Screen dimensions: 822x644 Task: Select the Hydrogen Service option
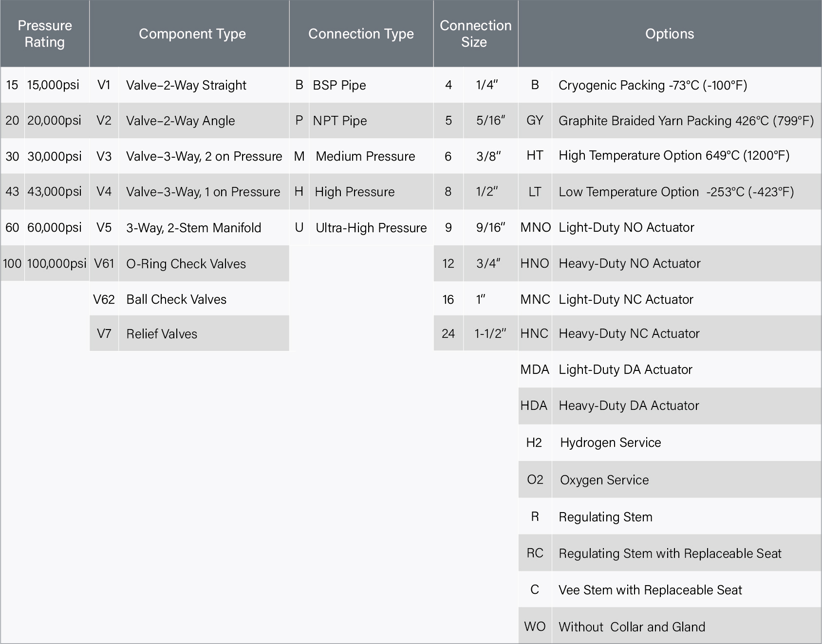[610, 442]
